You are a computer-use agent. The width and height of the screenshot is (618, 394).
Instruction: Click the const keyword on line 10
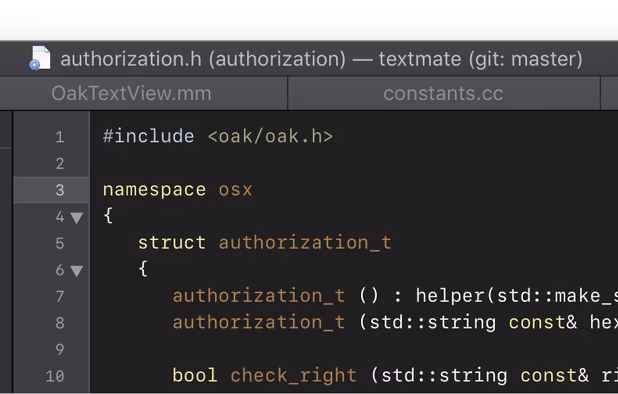click(549, 375)
